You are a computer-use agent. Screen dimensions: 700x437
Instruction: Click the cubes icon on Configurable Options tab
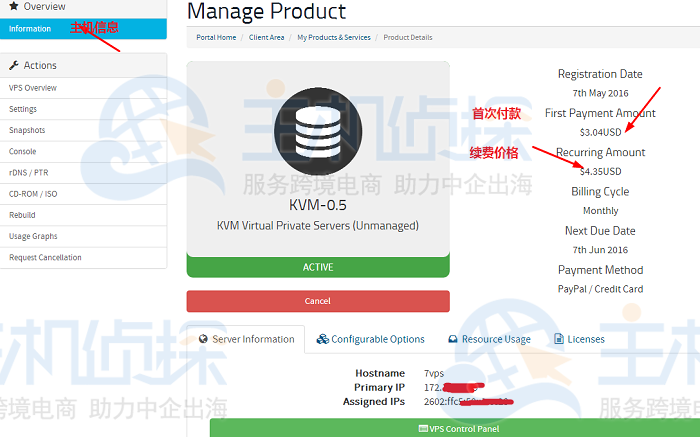click(x=322, y=339)
